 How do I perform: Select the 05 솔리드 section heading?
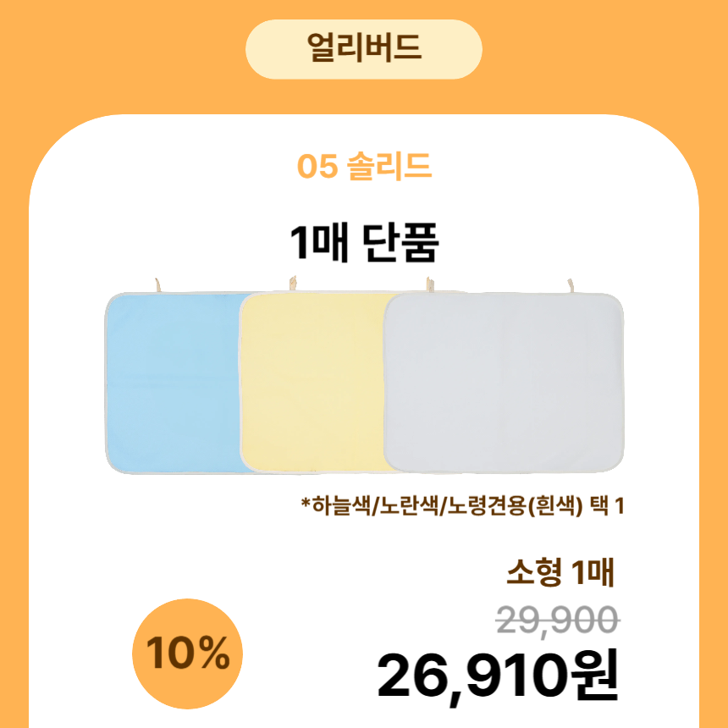(364, 167)
